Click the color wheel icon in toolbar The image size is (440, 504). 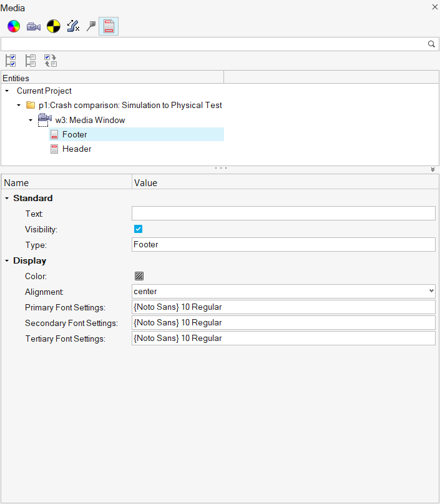click(14, 26)
